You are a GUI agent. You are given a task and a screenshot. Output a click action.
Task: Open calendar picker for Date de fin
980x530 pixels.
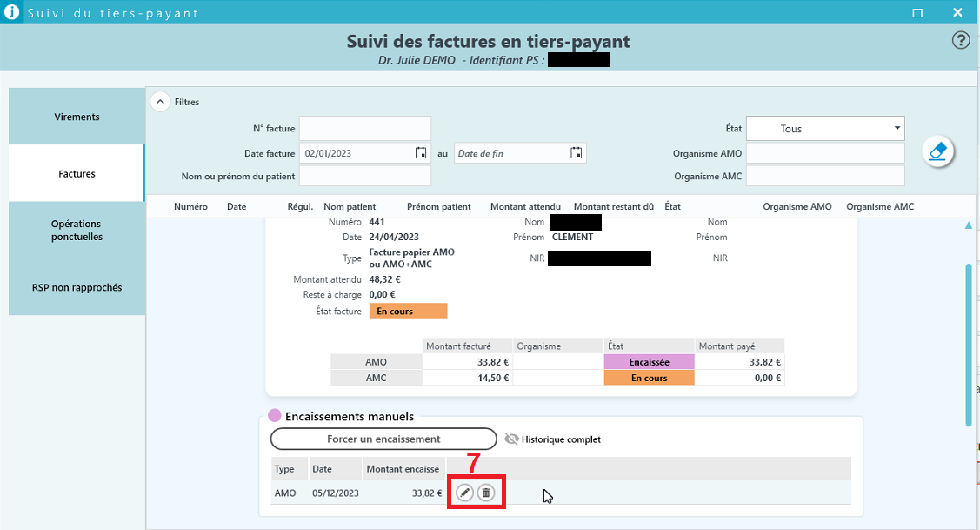tap(576, 153)
